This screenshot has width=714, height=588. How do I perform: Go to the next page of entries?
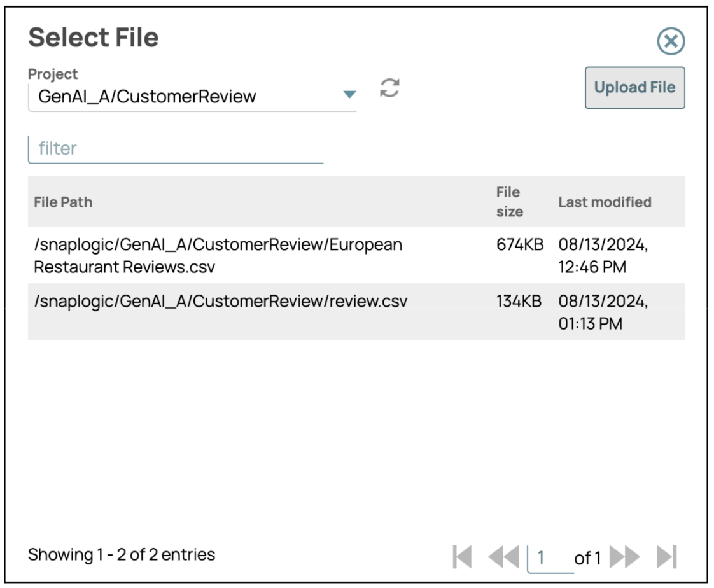(x=624, y=557)
